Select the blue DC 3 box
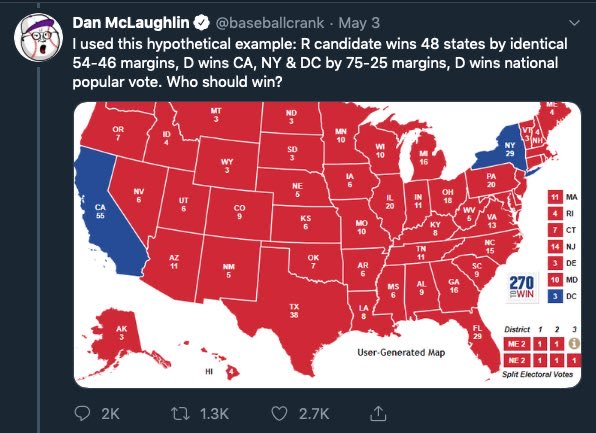 point(555,296)
